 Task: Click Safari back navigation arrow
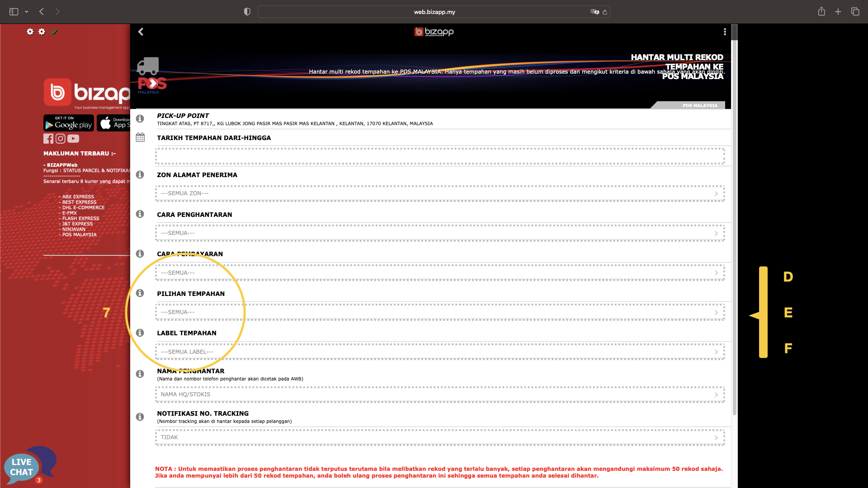[x=42, y=12]
